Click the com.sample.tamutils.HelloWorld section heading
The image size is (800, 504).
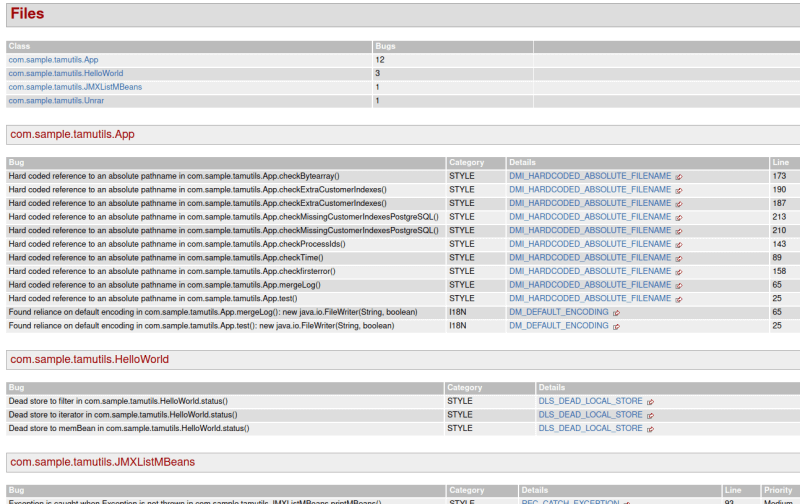89,360
